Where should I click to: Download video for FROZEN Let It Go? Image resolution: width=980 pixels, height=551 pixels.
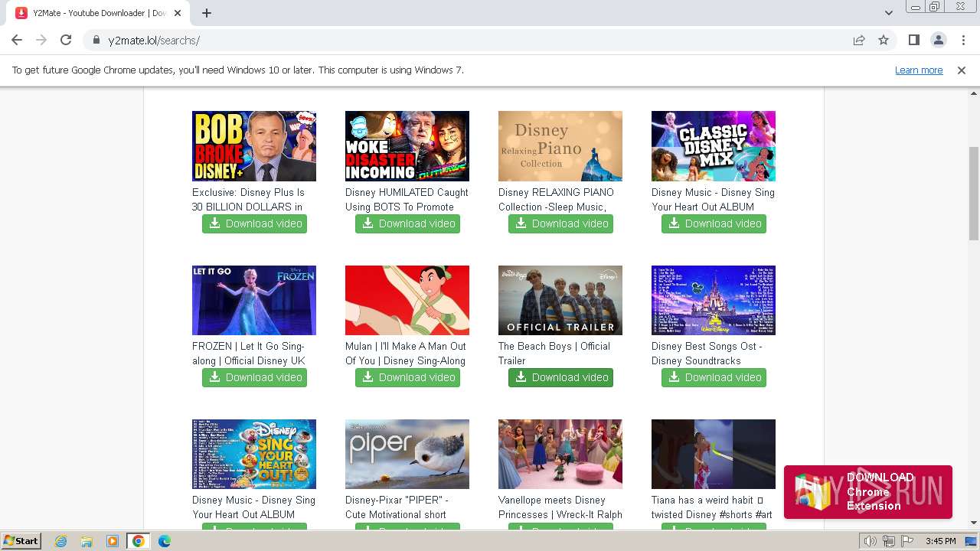[x=254, y=377]
